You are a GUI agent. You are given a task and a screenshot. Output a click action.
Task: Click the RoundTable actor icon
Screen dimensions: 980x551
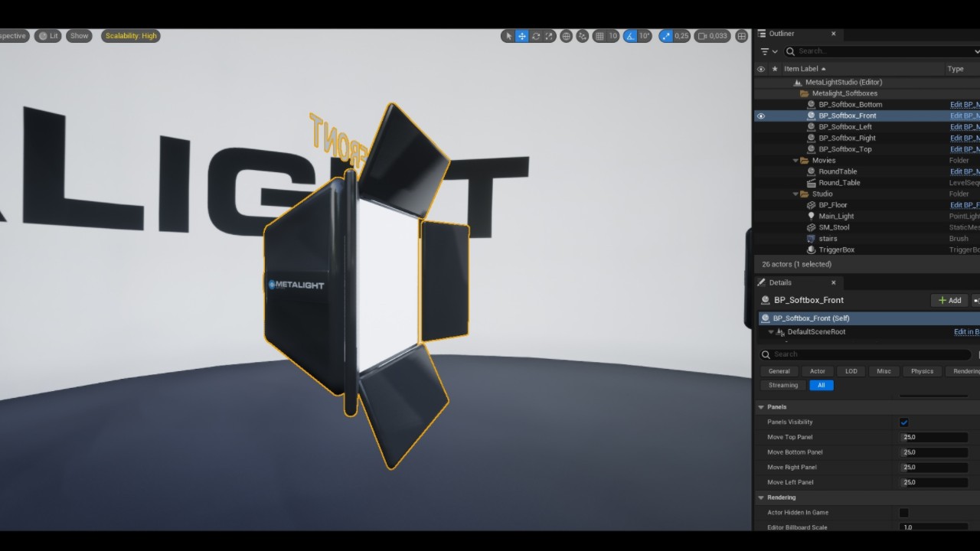[x=812, y=172]
